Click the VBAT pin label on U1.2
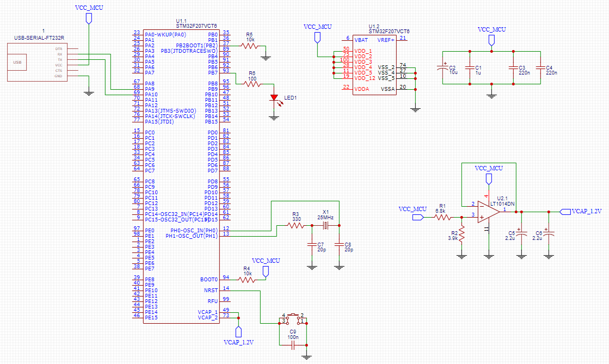Viewport: 609px width, 364px height. point(361,40)
